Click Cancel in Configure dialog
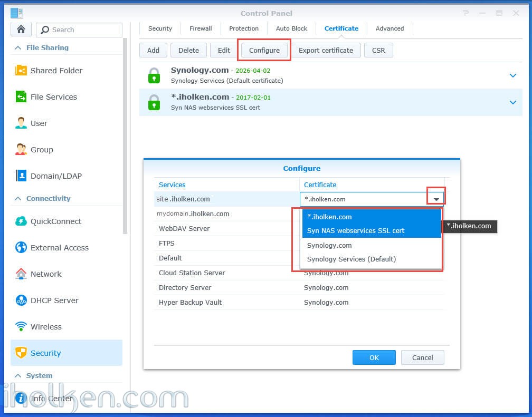 [422, 357]
